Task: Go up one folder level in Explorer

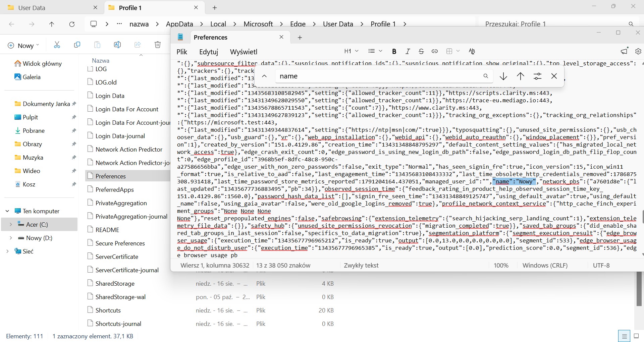Action: coord(52,24)
